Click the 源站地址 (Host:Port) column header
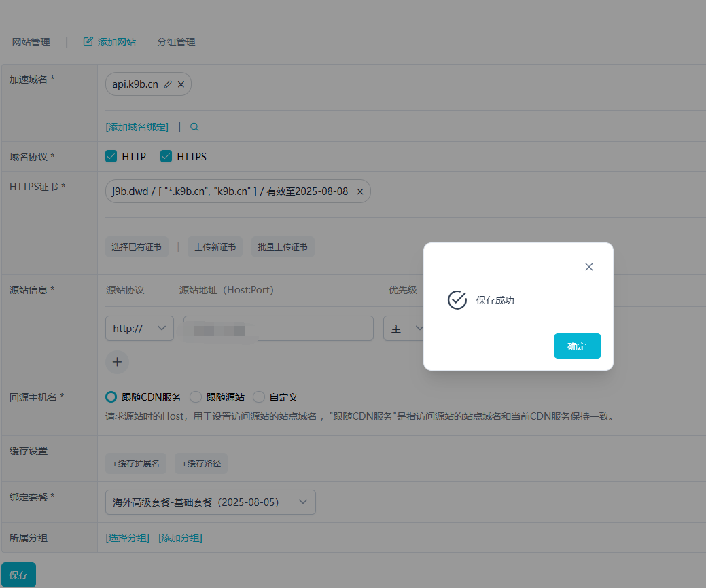Viewport: 706px width, 588px height. (x=226, y=290)
